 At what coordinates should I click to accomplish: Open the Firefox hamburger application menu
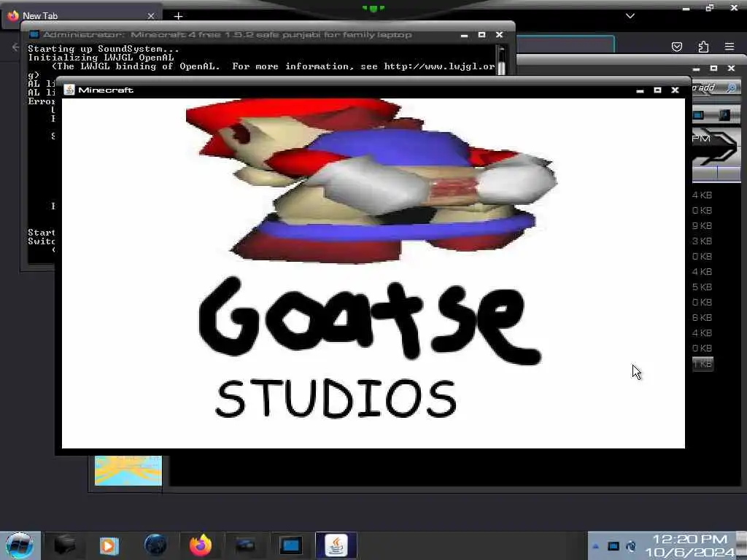coord(729,47)
